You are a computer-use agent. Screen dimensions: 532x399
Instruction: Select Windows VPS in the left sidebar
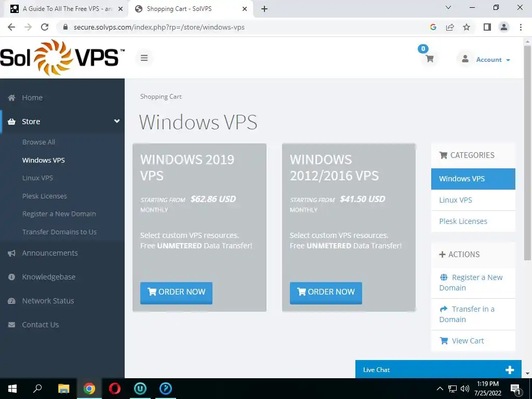(44, 160)
